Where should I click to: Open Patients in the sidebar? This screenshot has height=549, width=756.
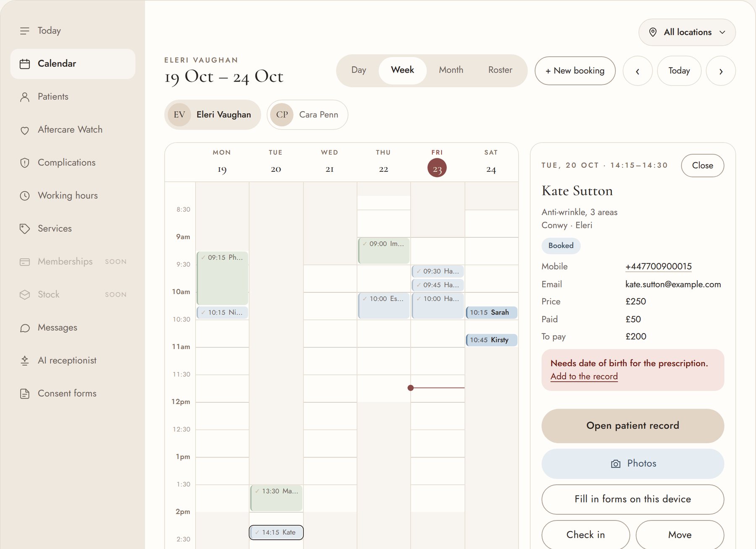[73, 97]
